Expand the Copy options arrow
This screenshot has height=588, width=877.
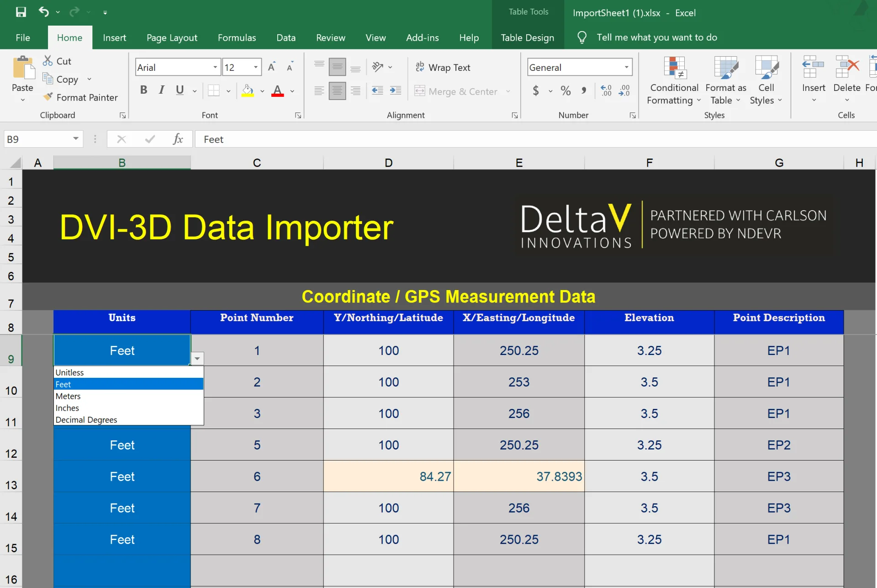tap(90, 79)
